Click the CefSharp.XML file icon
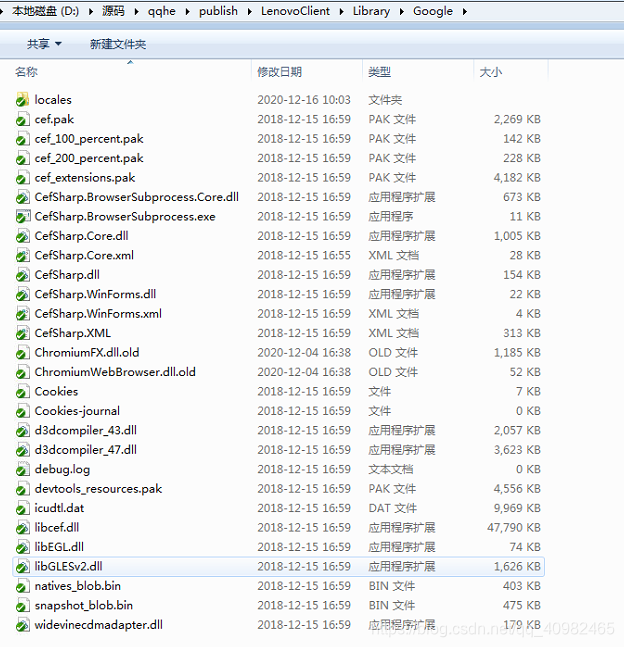Image resolution: width=624 pixels, height=647 pixels. 23,333
